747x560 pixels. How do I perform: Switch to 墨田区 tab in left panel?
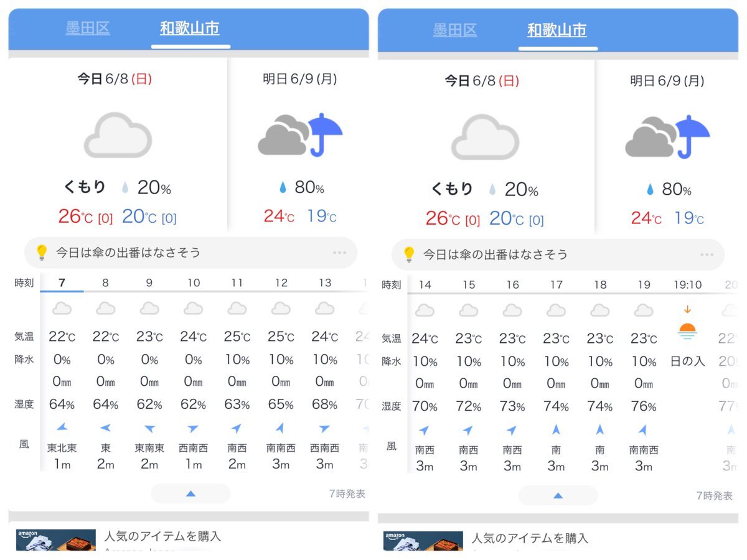(x=88, y=29)
